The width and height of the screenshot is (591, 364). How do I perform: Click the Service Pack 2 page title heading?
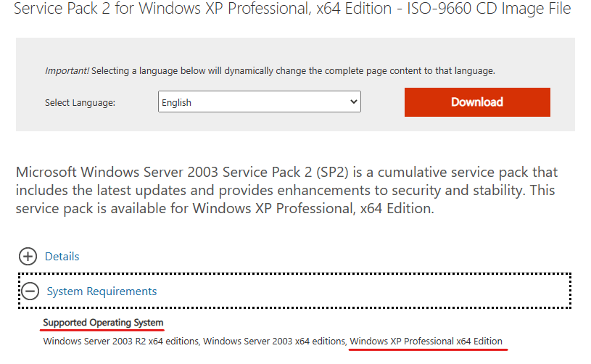point(292,8)
